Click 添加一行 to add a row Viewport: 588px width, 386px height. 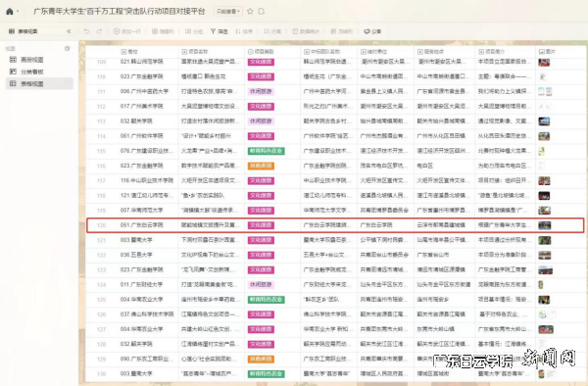tap(127, 31)
